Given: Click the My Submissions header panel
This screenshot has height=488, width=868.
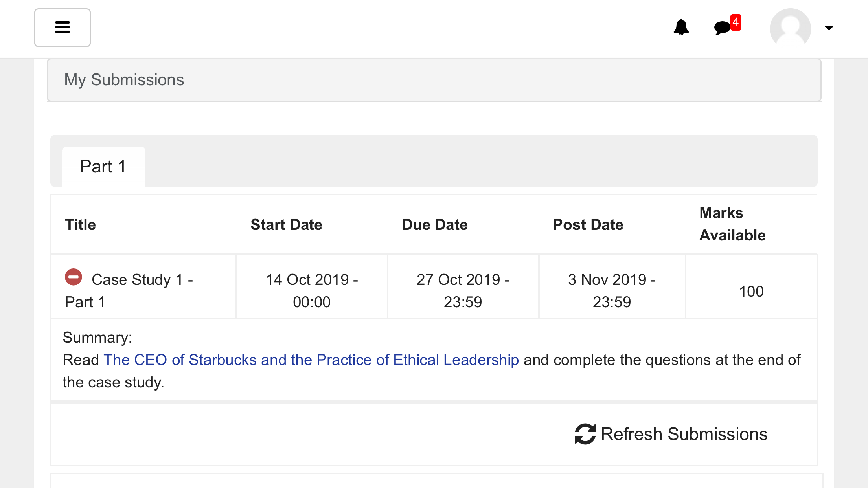Looking at the screenshot, I should click(434, 80).
